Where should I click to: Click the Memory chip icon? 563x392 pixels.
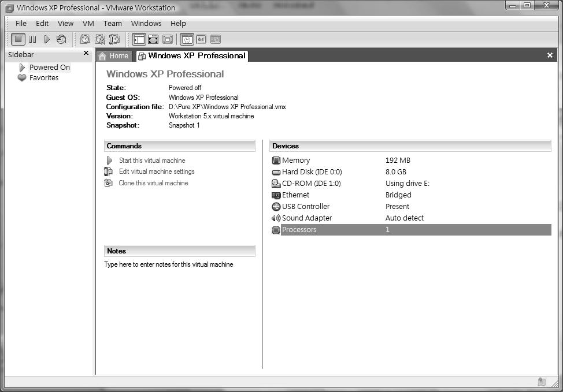(276, 160)
